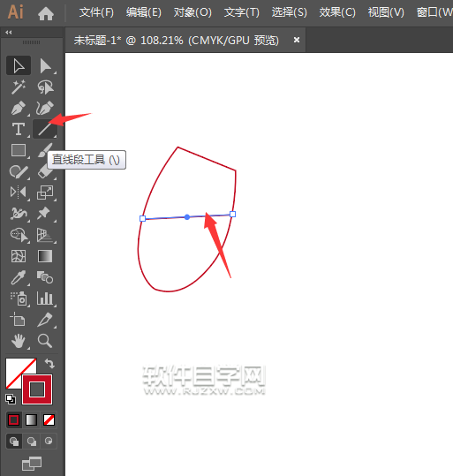Collapse the toolbar using double-arrow
The width and height of the screenshot is (453, 476).
click(x=9, y=32)
